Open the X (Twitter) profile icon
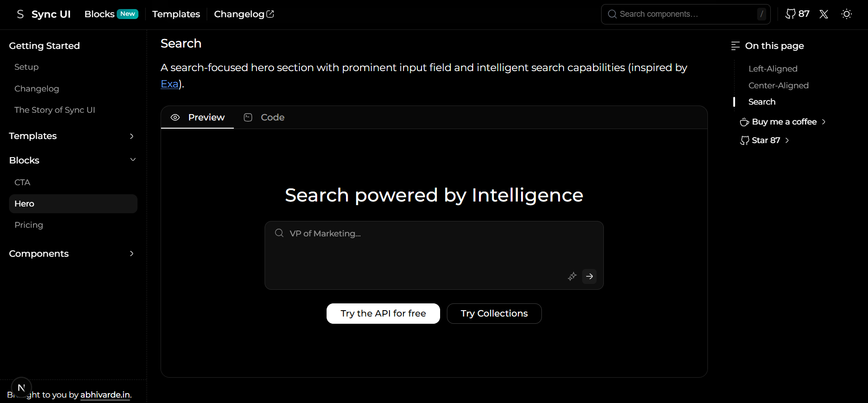868x403 pixels. tap(823, 14)
